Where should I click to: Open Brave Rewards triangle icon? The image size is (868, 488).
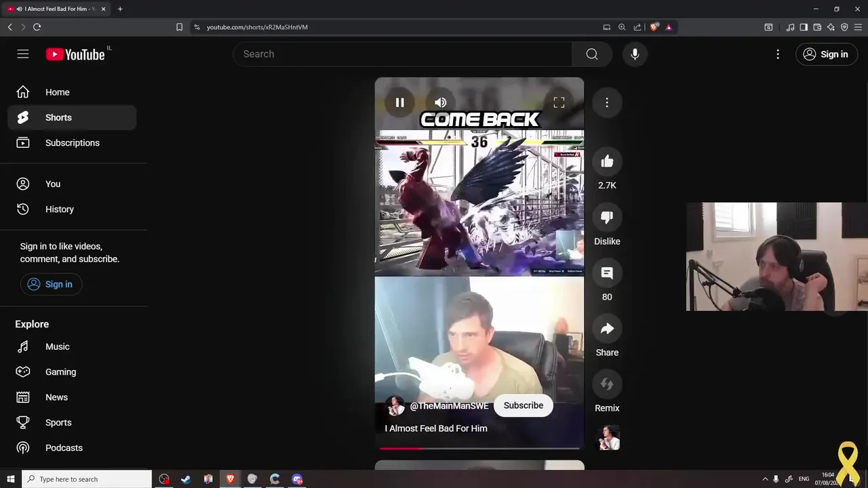click(669, 27)
